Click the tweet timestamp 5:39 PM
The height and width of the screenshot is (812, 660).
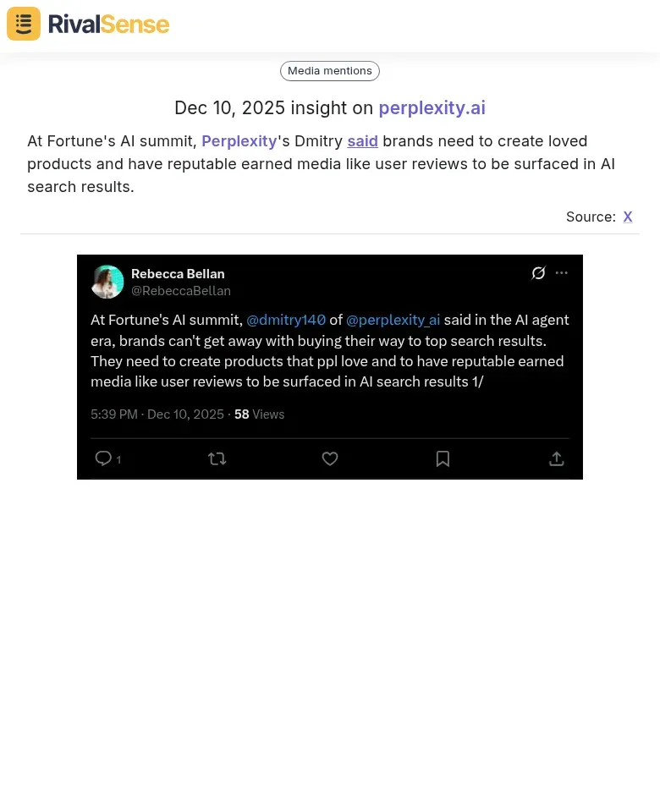[x=114, y=414]
